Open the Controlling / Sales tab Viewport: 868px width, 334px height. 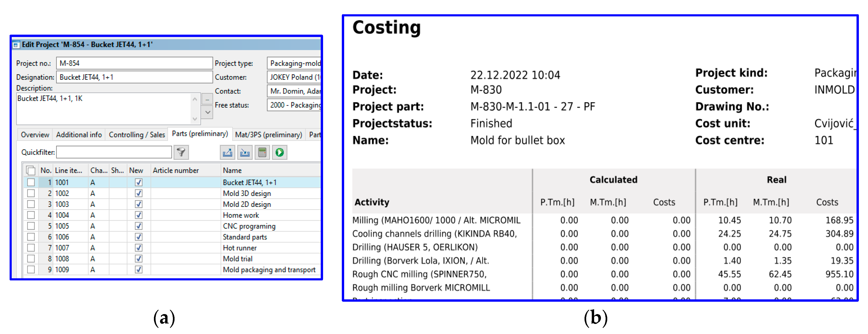coord(137,135)
